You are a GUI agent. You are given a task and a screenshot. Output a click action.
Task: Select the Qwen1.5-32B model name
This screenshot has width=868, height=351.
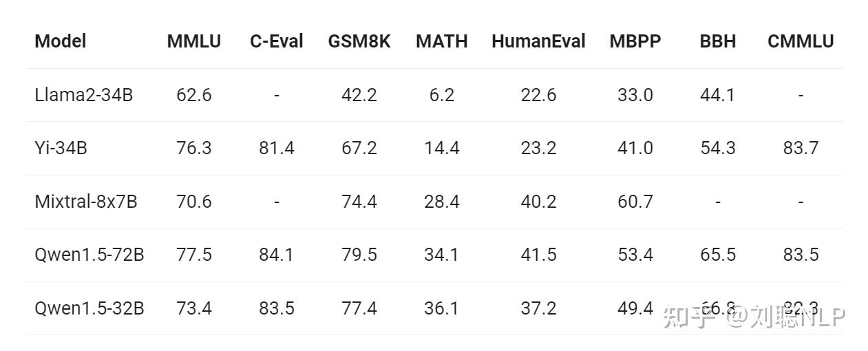[x=89, y=308]
